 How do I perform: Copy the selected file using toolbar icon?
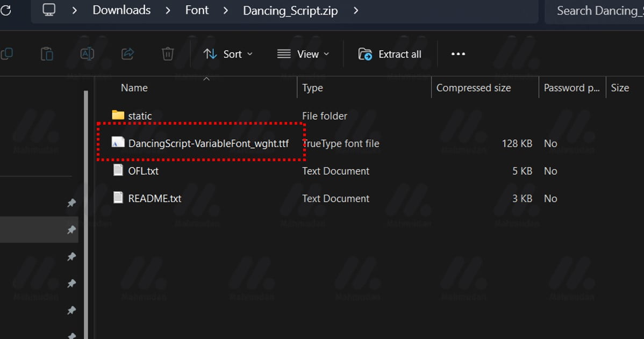[x=8, y=54]
